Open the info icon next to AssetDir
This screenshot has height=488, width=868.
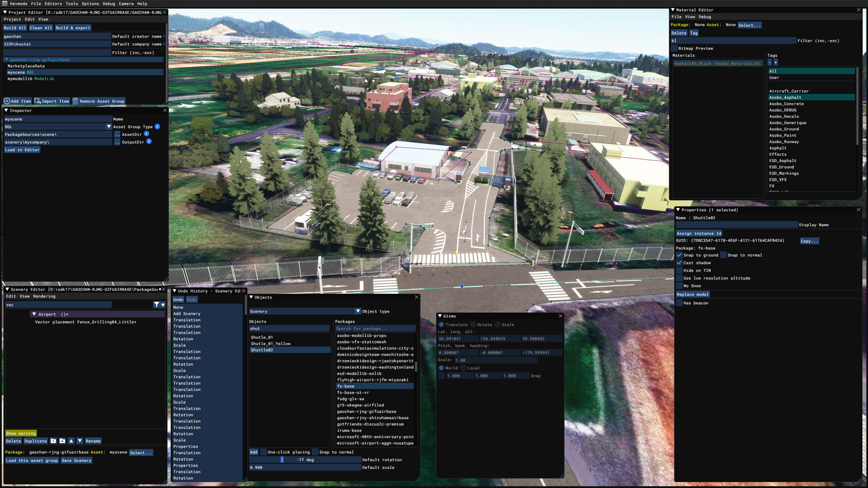pos(146,134)
